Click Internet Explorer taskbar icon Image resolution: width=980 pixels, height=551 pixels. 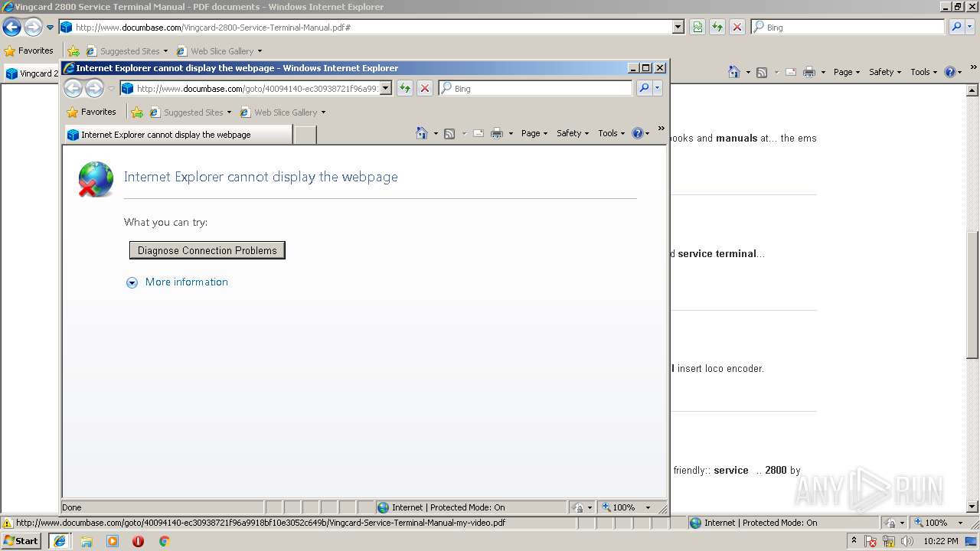pos(60,541)
